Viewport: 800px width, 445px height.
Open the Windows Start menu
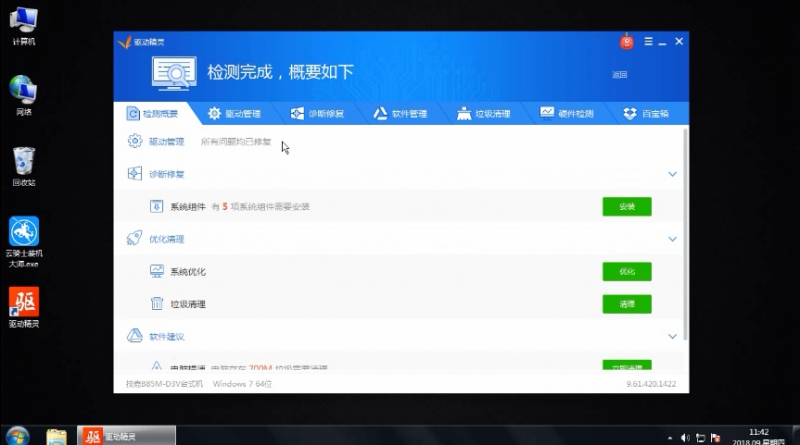click(x=17, y=436)
